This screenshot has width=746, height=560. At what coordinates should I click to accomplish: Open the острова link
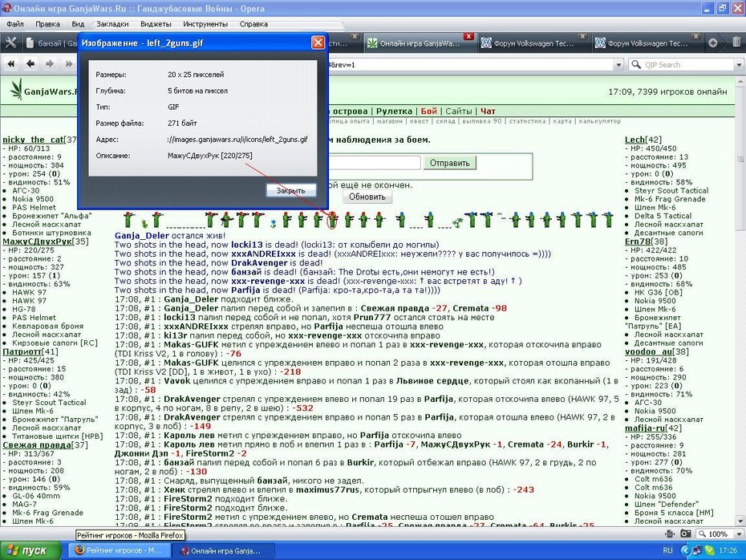pos(351,111)
